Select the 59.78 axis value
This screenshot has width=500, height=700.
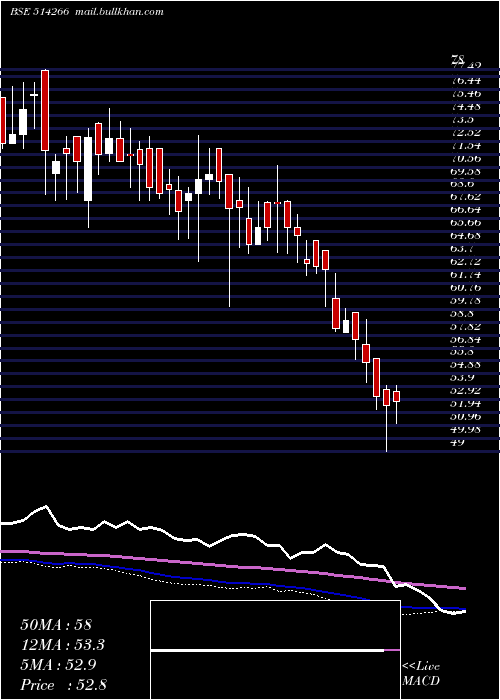point(465,301)
